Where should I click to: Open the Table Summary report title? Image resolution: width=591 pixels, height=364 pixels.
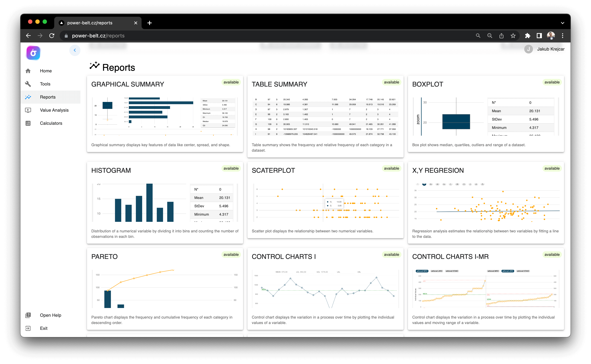pyautogui.click(x=279, y=84)
